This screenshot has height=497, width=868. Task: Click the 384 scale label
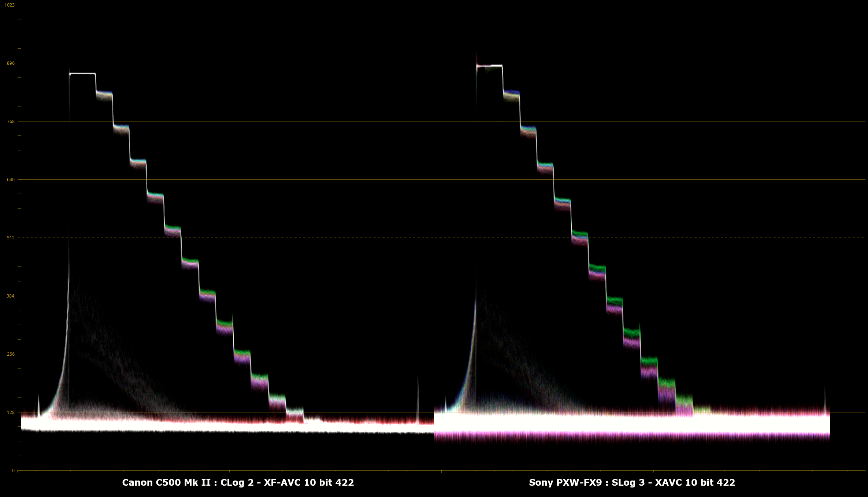tap(11, 296)
